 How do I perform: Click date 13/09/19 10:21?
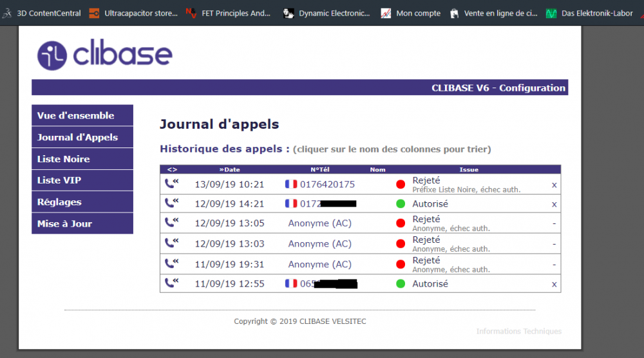click(x=229, y=184)
